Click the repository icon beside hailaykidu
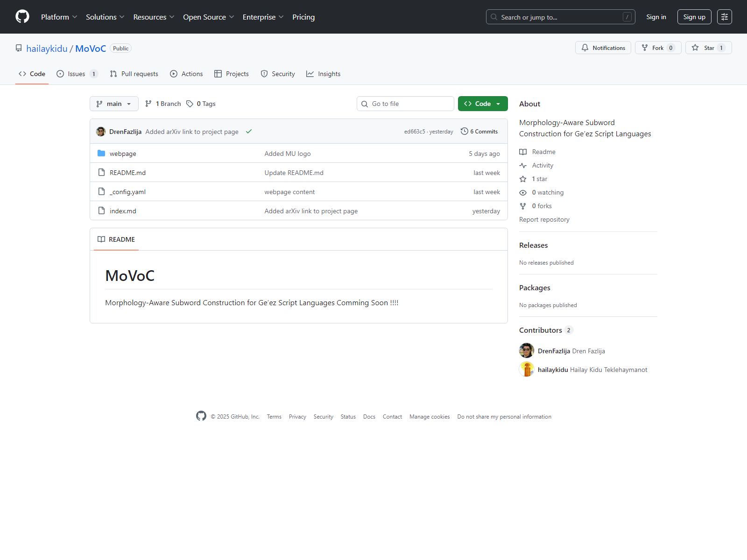The height and width of the screenshot is (560, 747). [19, 48]
